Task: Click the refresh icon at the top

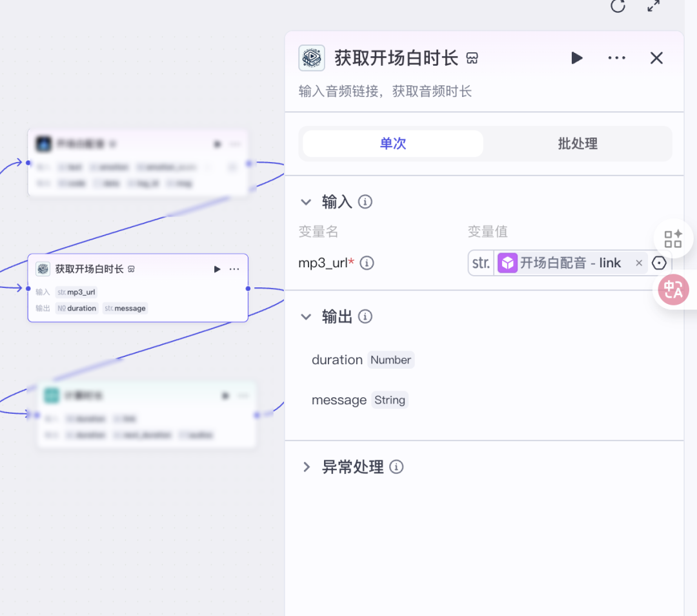Action: [618, 6]
